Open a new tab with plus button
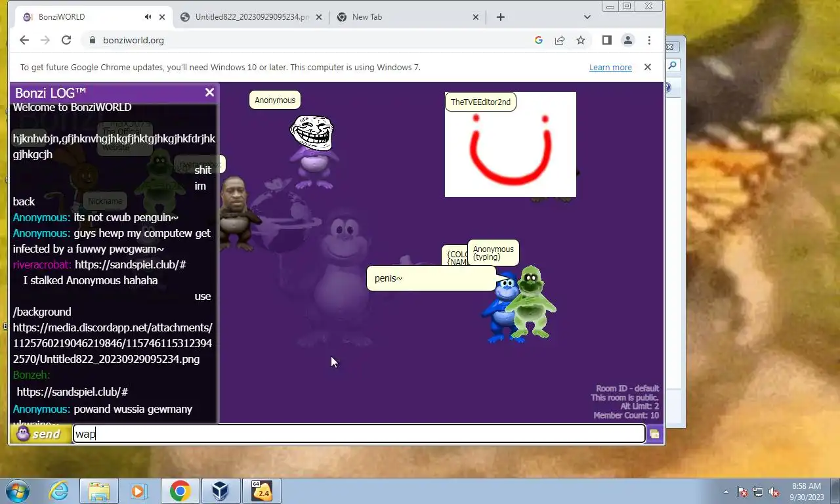This screenshot has width=840, height=504. pos(501,17)
